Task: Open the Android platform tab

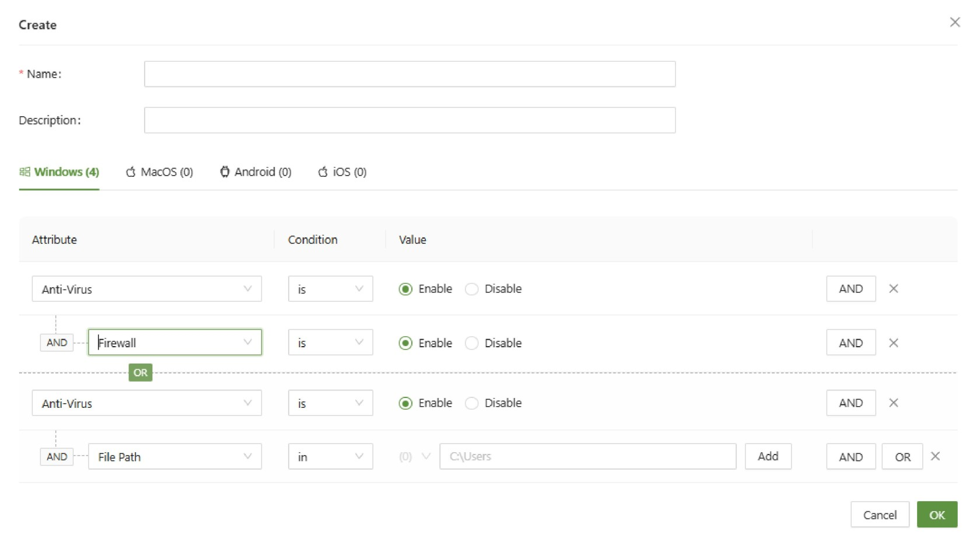Action: click(256, 172)
